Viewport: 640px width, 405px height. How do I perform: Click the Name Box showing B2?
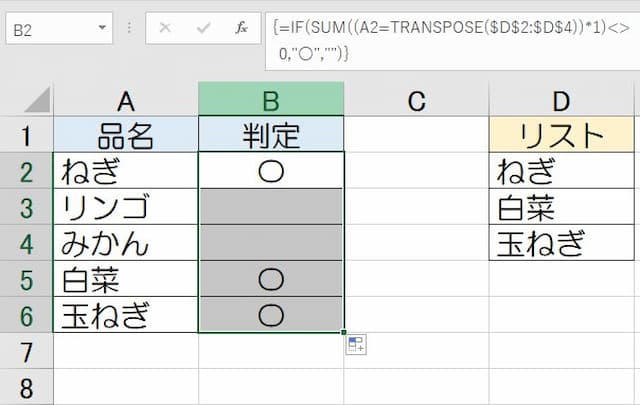tap(50, 30)
